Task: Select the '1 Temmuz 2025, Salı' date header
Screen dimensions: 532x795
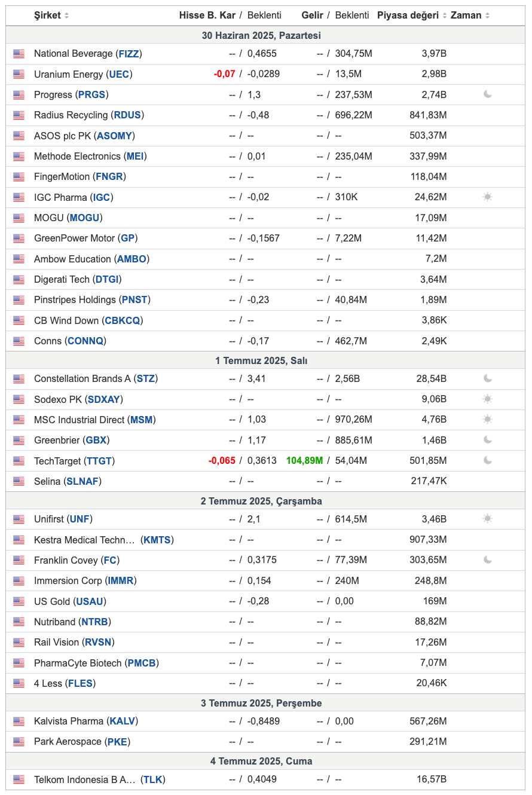Action: point(262,360)
